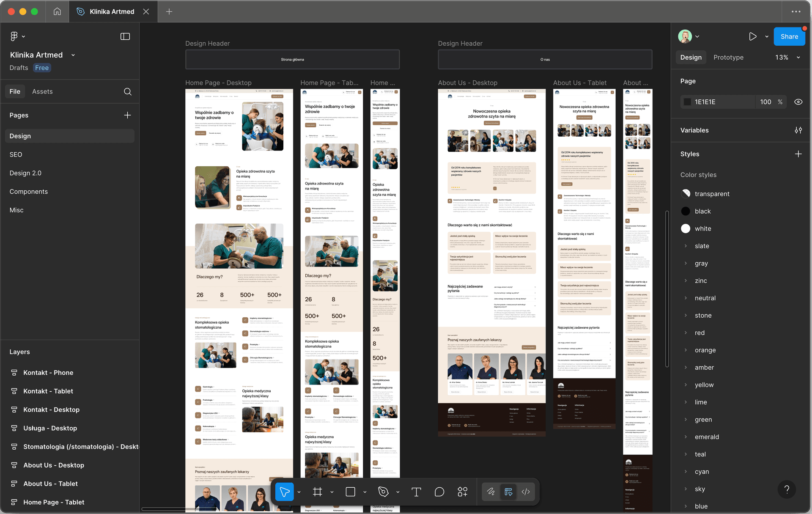Add a new page with plus
The image size is (812, 514).
[127, 115]
